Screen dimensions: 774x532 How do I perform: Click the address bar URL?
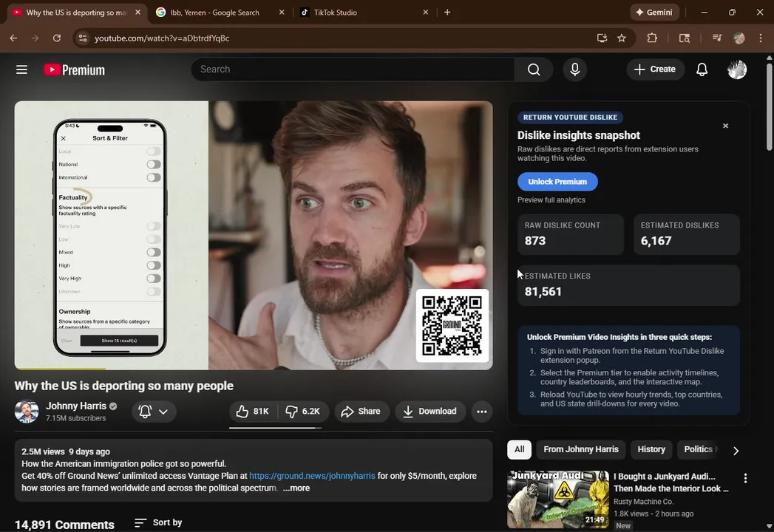point(162,38)
